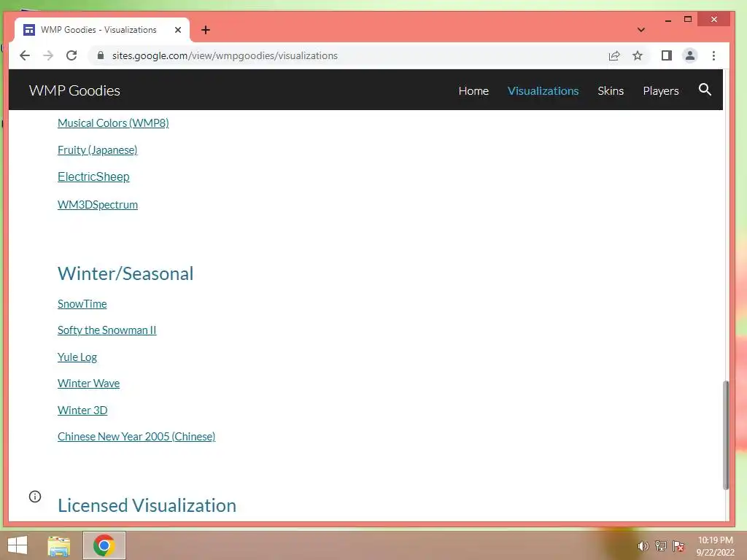
Task: Click the lock icon in the address bar
Action: [x=101, y=55]
